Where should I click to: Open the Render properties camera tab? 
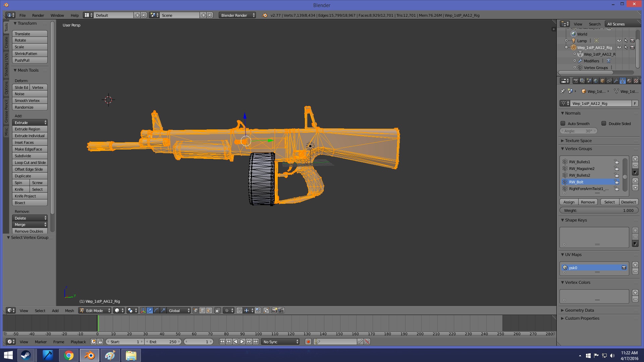576,81
